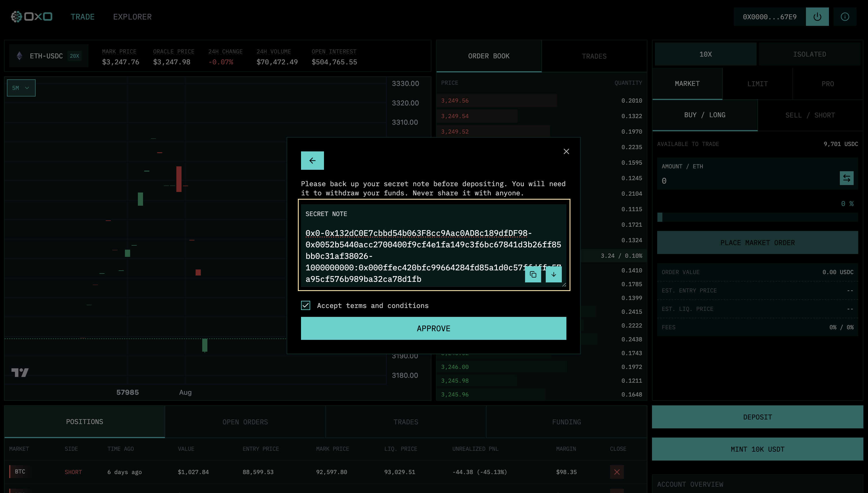Image resolution: width=868 pixels, height=493 pixels.
Task: Open the 10X leverage selector
Action: point(705,54)
